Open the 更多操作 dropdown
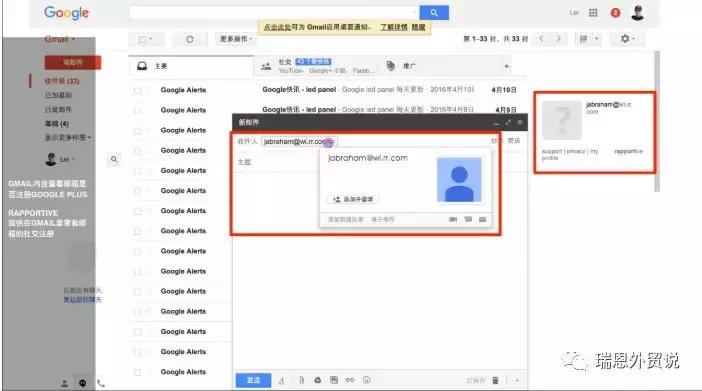The height and width of the screenshot is (391, 702). 235,39
